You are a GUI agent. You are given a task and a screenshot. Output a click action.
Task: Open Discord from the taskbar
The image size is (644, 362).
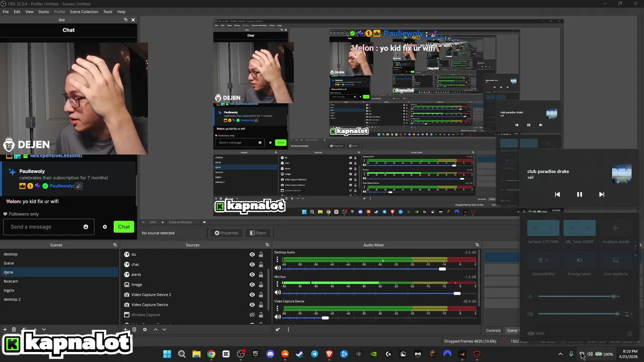pos(270,354)
